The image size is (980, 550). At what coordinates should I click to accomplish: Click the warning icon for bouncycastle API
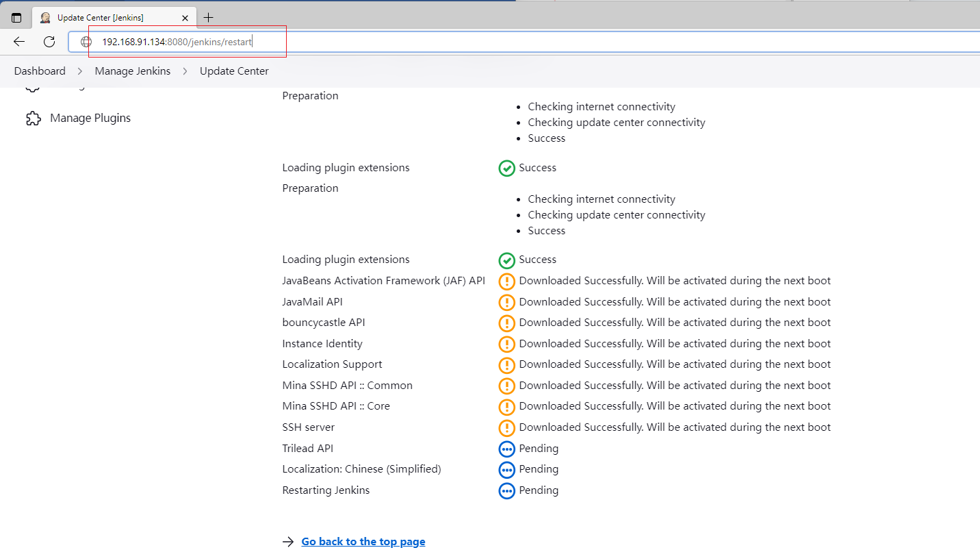tap(506, 323)
